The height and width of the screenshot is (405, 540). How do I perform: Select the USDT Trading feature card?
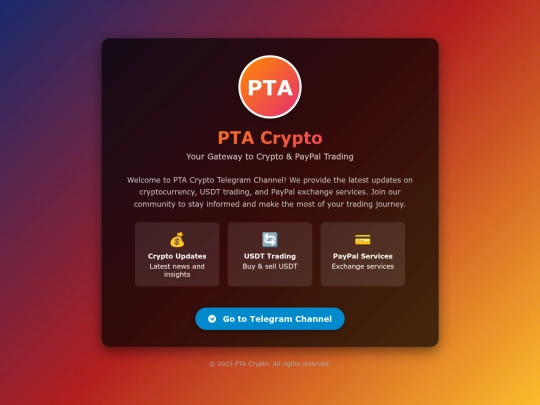click(270, 254)
